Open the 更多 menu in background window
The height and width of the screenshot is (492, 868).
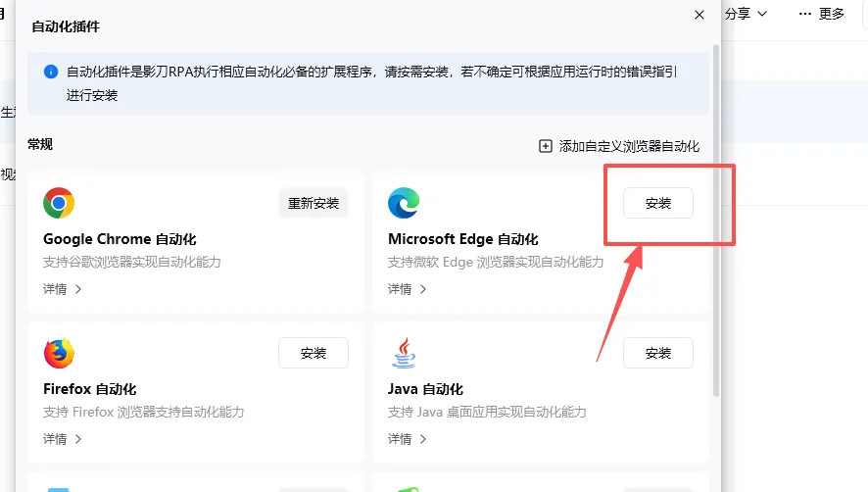tap(822, 14)
